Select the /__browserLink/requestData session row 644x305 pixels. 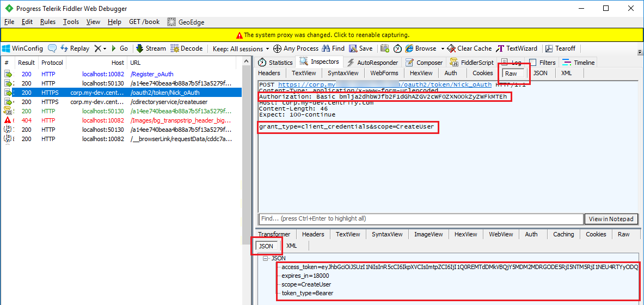120,139
